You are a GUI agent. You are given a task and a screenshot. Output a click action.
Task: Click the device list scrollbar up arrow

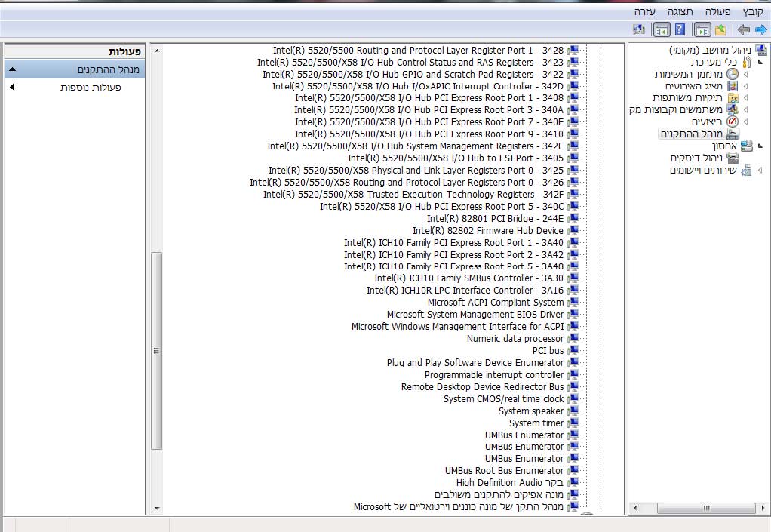pyautogui.click(x=156, y=50)
